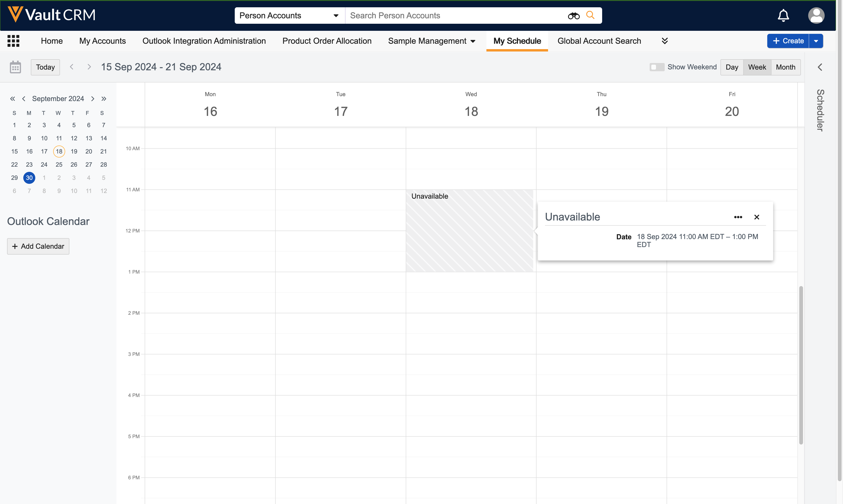Open the Global Account Search tab
Screen dimensions: 843x504
click(x=599, y=41)
